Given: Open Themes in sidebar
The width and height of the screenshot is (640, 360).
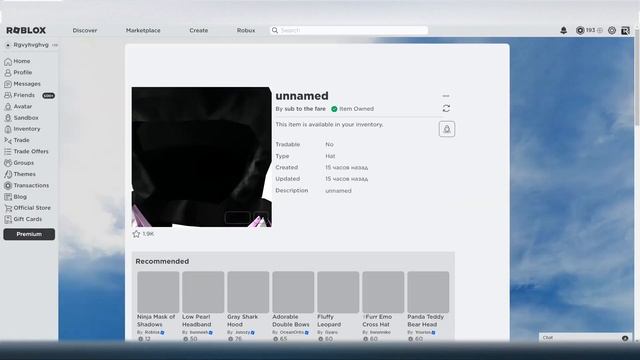Looking at the screenshot, I should [20, 174].
